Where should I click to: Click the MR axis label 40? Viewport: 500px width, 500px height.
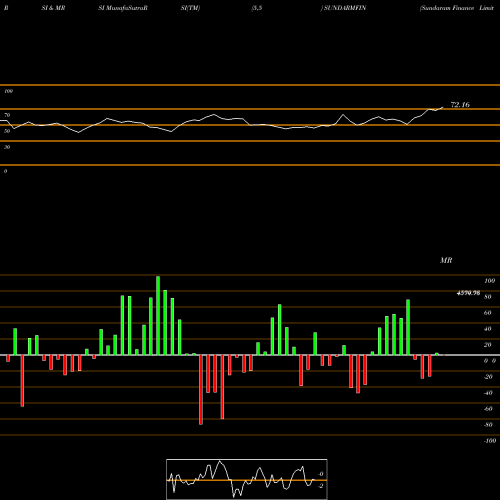pos(488,329)
